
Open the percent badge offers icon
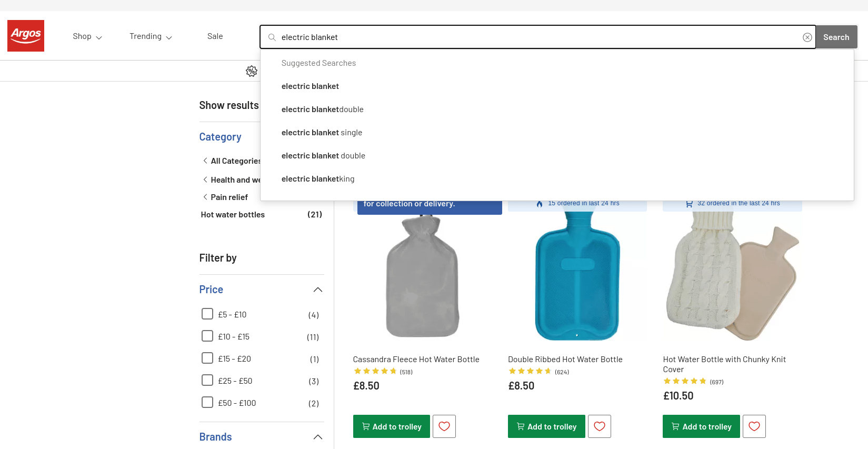point(252,71)
